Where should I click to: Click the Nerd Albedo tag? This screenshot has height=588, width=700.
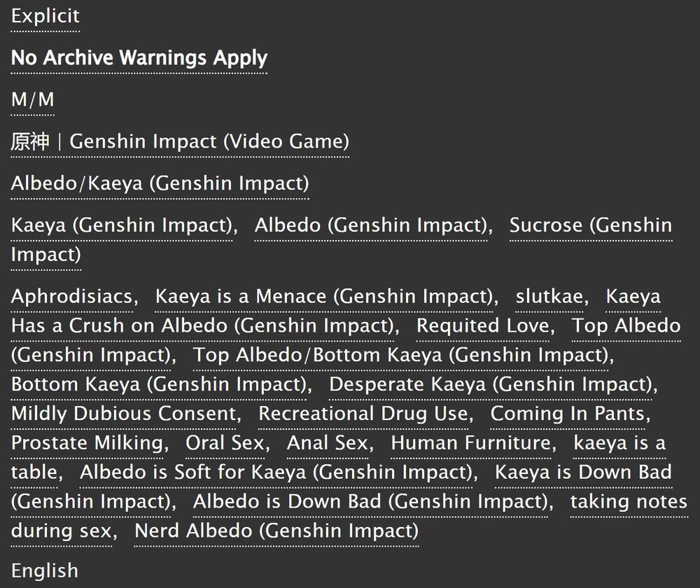[x=276, y=531]
